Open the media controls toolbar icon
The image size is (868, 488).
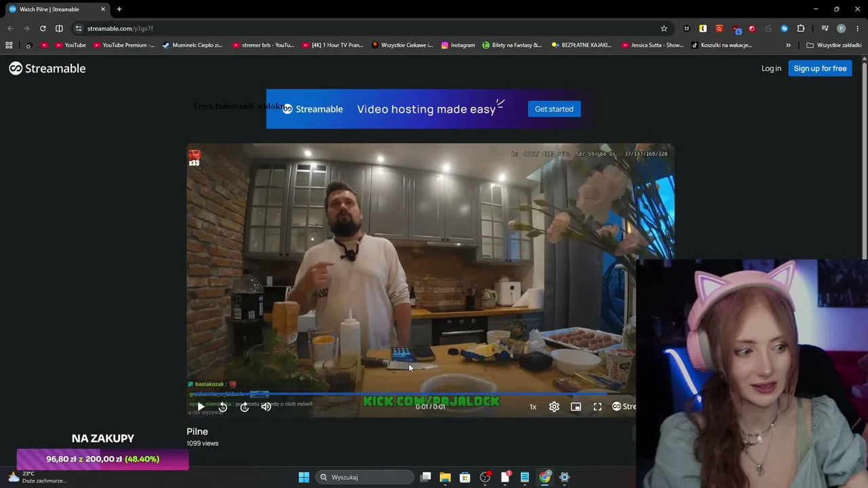(825, 28)
